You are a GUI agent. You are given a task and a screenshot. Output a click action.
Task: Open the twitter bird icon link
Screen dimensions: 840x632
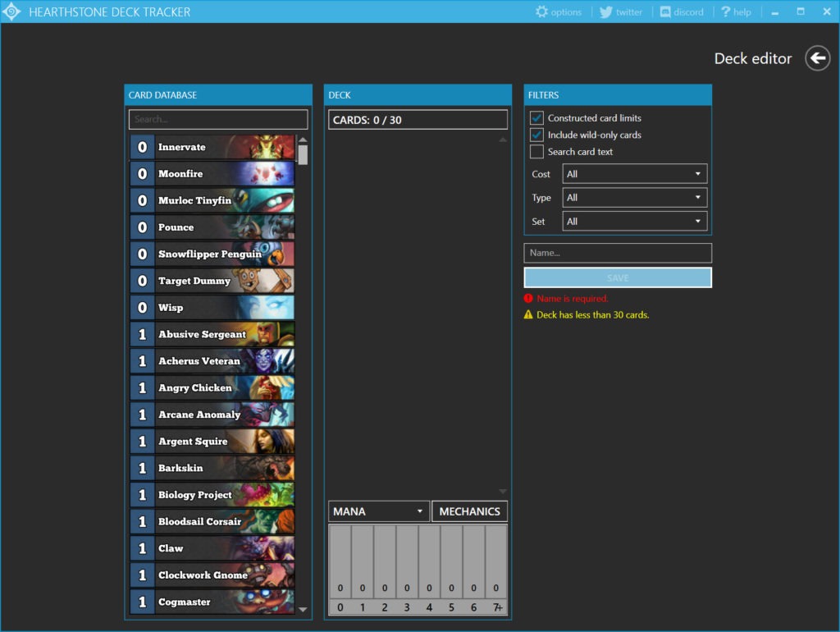(606, 11)
